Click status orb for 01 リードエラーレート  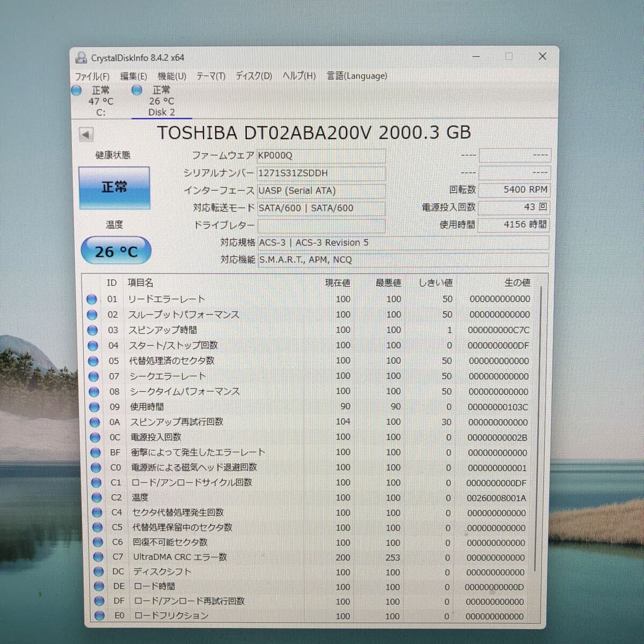click(92, 299)
